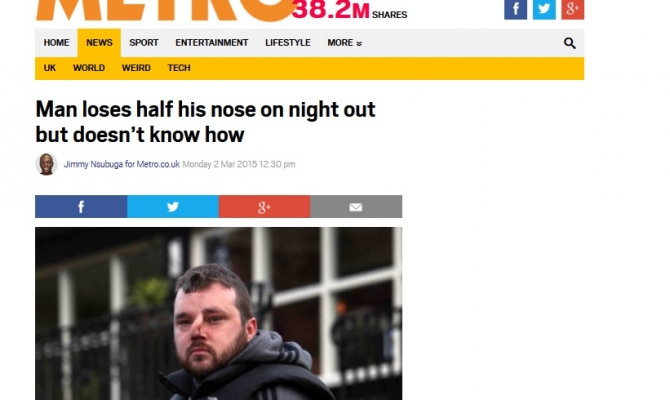Select the UK sub-navigation link

[50, 68]
